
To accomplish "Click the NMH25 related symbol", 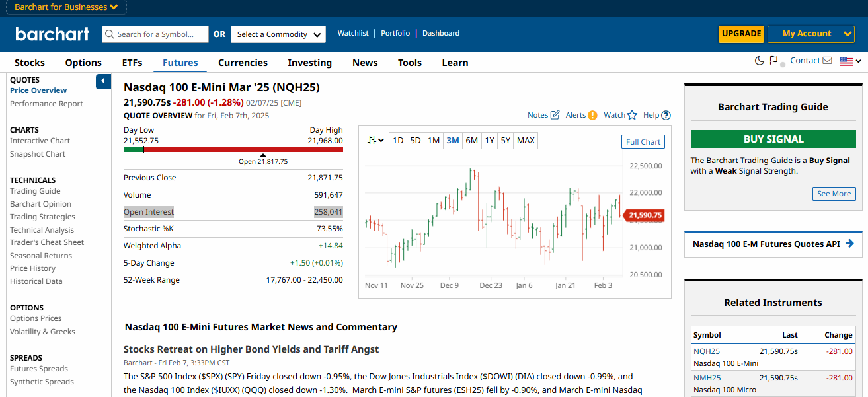I will 707,378.
